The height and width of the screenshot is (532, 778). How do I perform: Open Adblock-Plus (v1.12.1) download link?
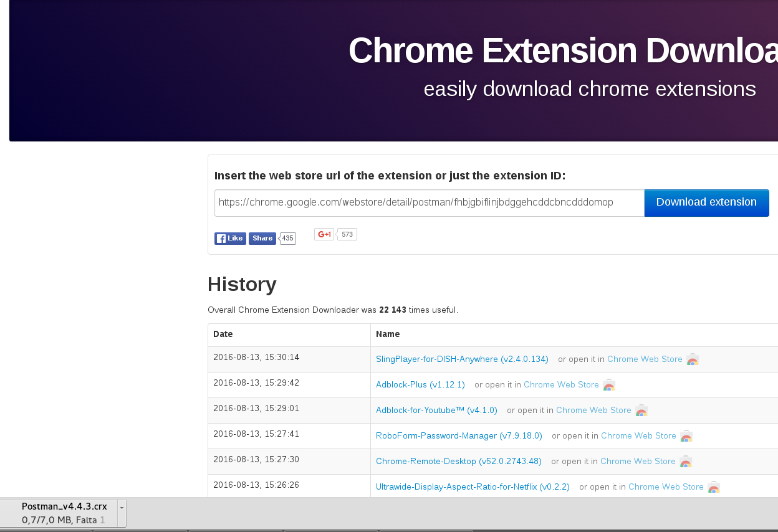pos(420,385)
